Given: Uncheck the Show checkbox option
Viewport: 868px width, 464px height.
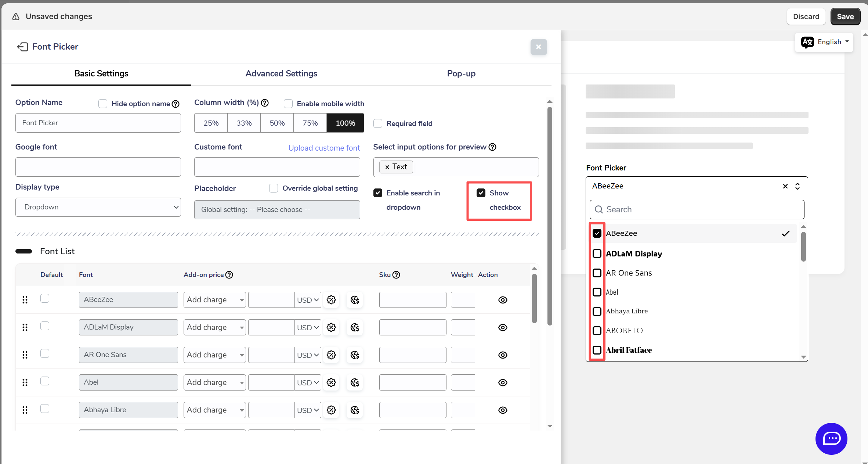Looking at the screenshot, I should pos(481,193).
